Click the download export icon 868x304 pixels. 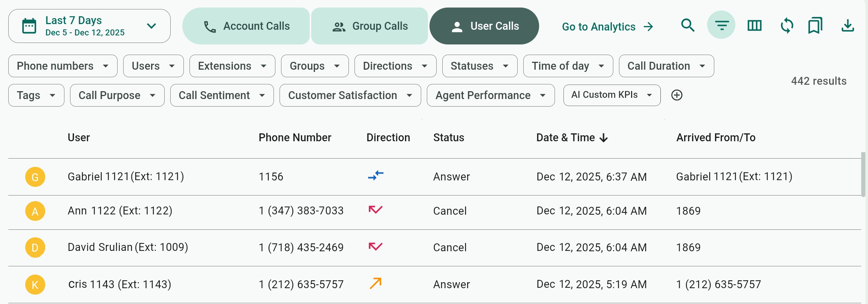pyautogui.click(x=848, y=26)
